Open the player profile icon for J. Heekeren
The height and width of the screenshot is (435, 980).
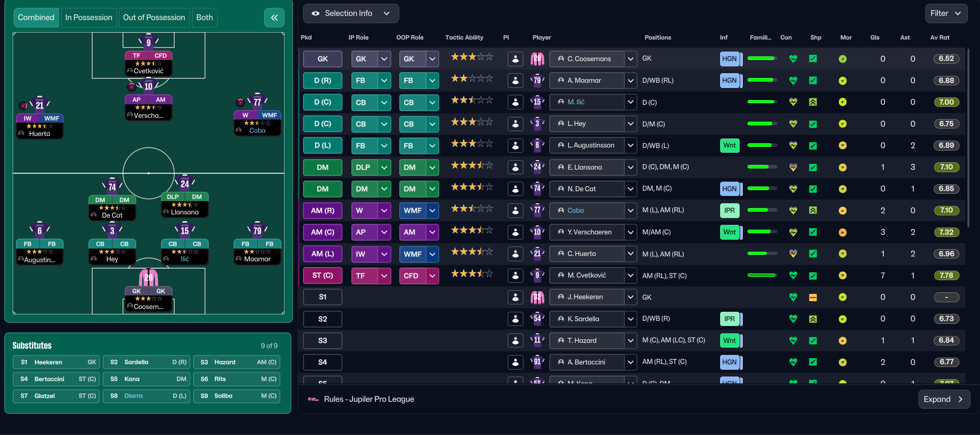coord(516,297)
